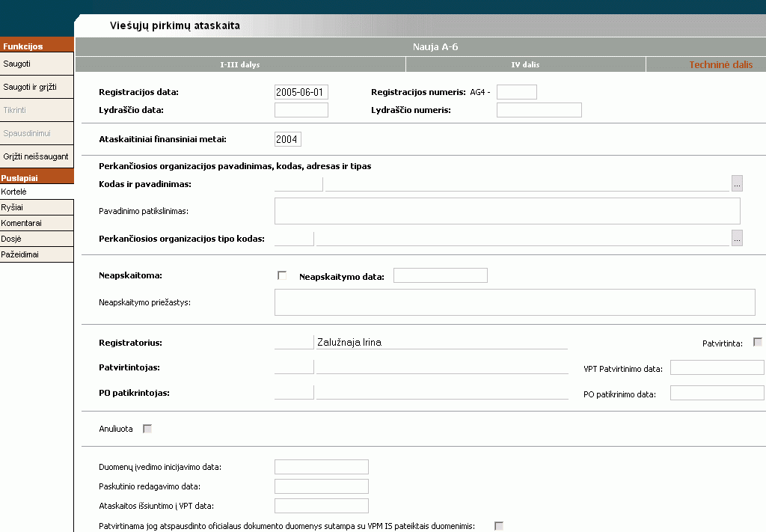
Task: Click the Saugoti button
Action: (x=37, y=64)
